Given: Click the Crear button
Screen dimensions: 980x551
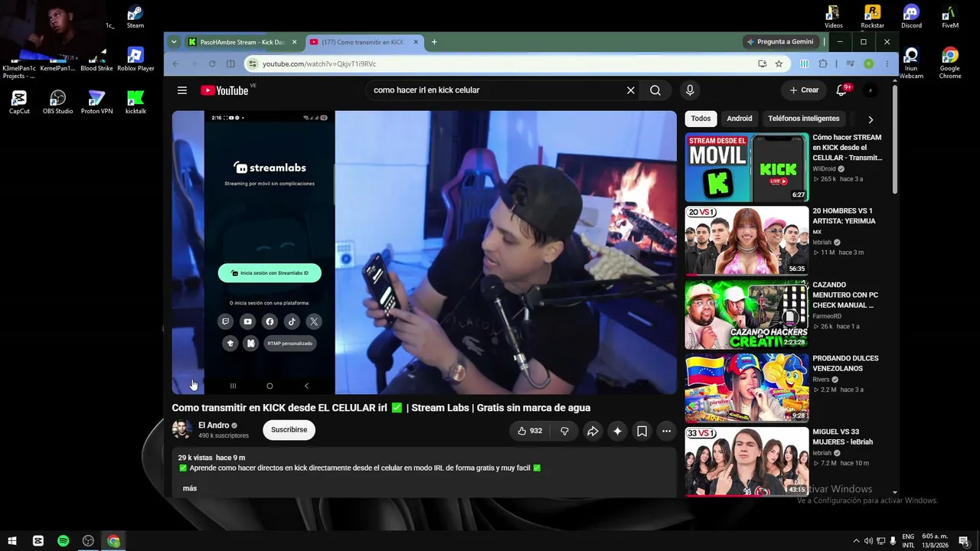Looking at the screenshot, I should click(x=804, y=90).
